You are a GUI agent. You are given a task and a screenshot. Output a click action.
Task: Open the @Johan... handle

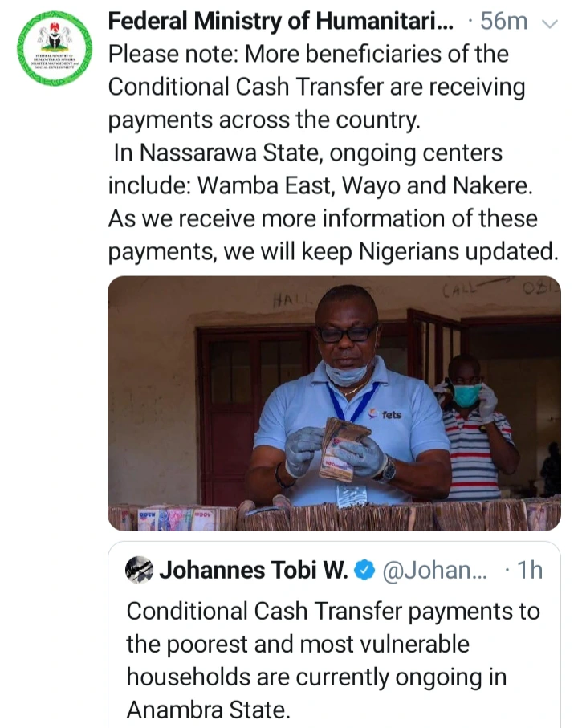pos(434,570)
